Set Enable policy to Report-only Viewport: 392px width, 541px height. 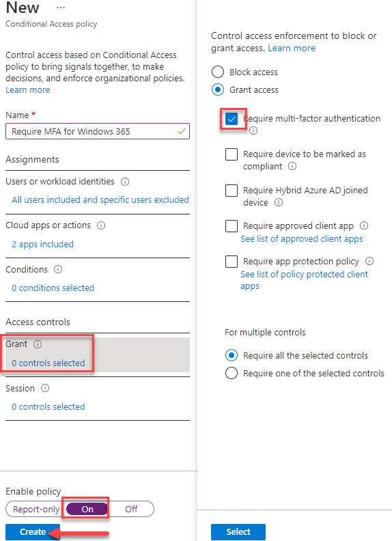click(36, 509)
